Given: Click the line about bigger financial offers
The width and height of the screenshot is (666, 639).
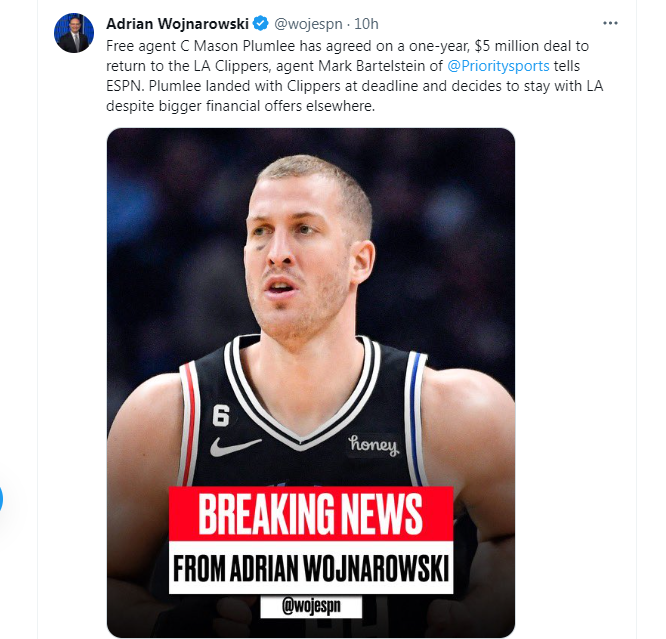Looking at the screenshot, I should pos(240,106).
